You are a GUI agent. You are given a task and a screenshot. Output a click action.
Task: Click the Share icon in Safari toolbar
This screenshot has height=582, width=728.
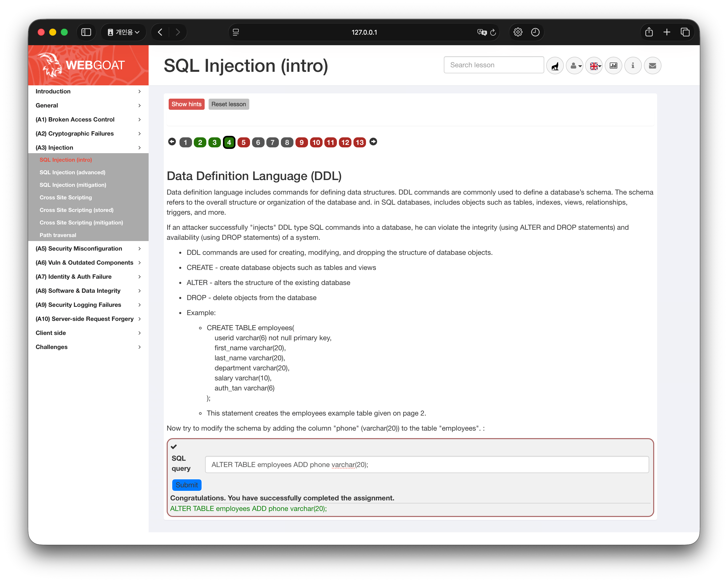[649, 32]
